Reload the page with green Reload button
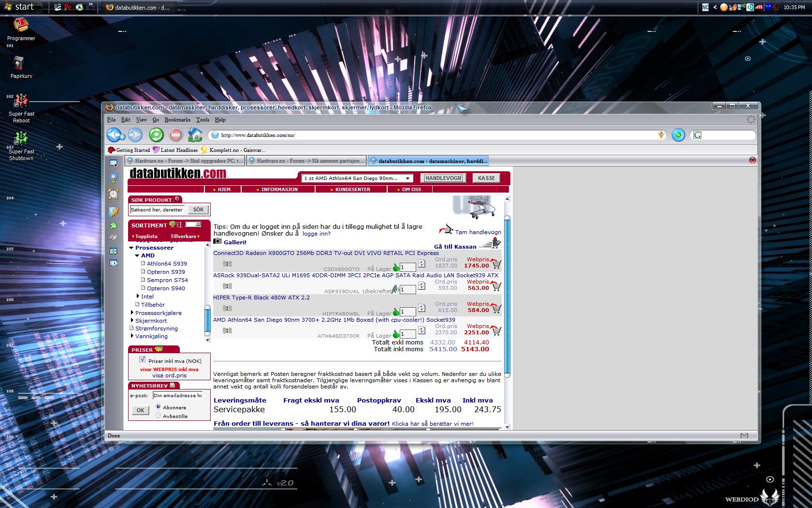This screenshot has width=812, height=508. tap(156, 135)
